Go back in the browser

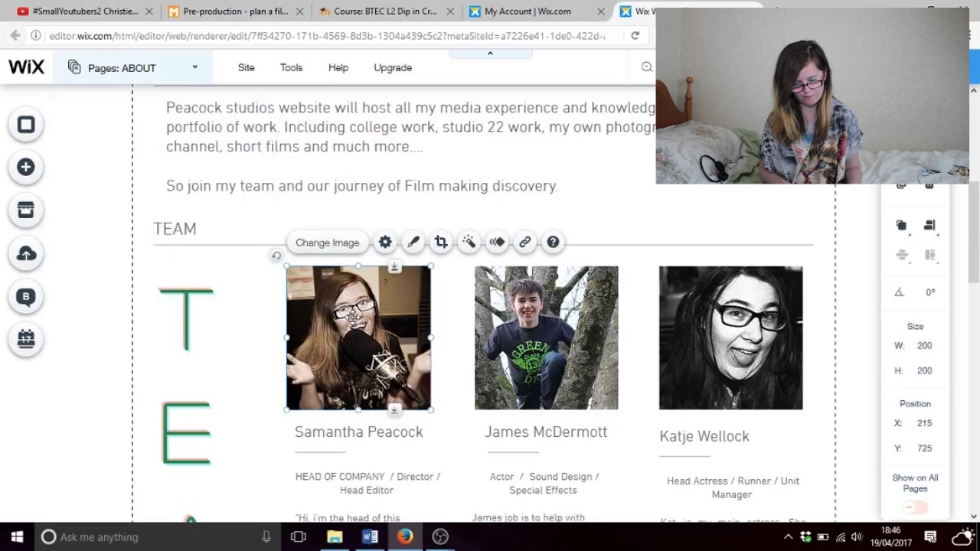[x=15, y=35]
